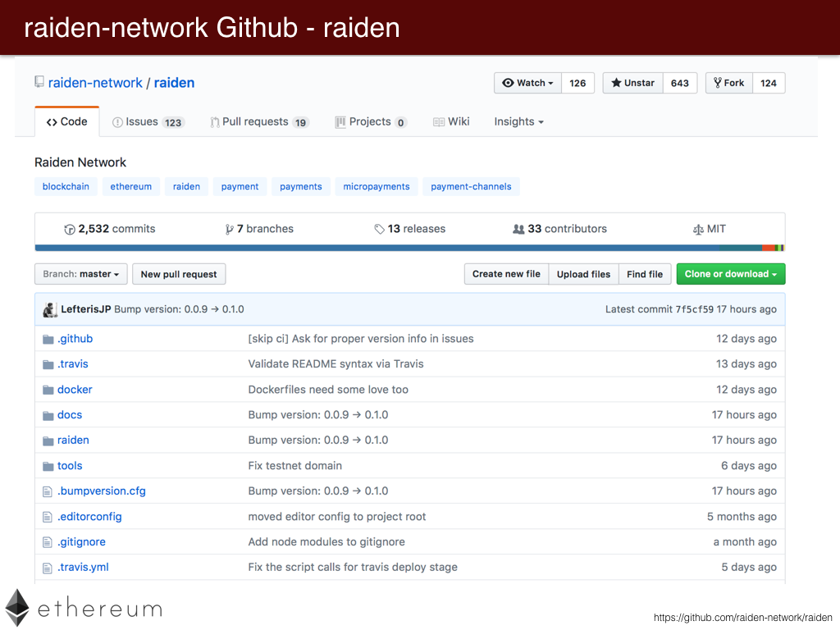Click the Fork button
The image size is (840, 630).
pyautogui.click(x=729, y=83)
